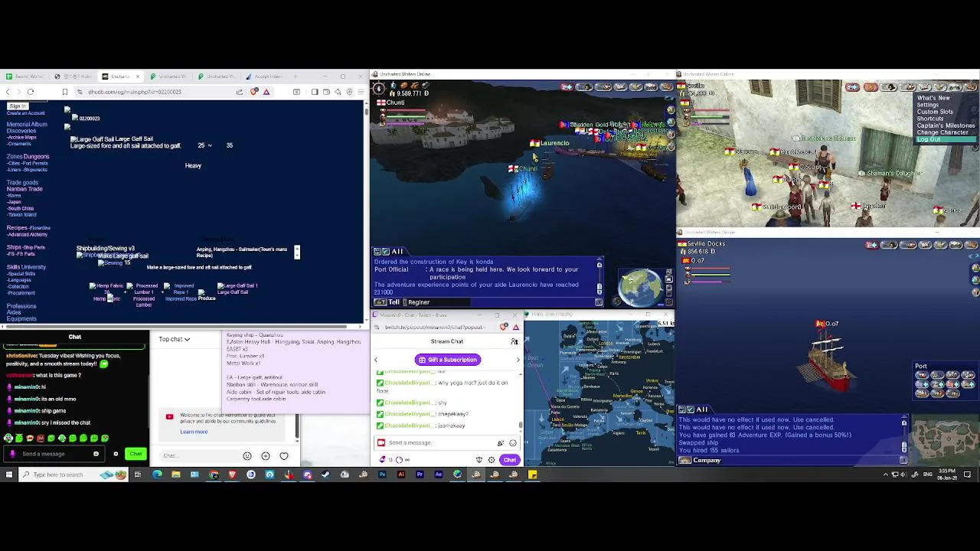Select Settings in game menu
This screenshot has width=980, height=551.
[927, 105]
